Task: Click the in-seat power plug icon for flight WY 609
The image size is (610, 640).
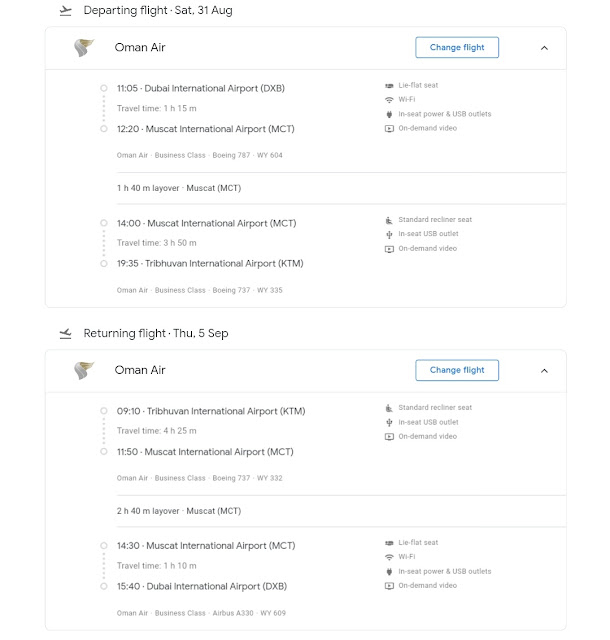Action: click(389, 571)
